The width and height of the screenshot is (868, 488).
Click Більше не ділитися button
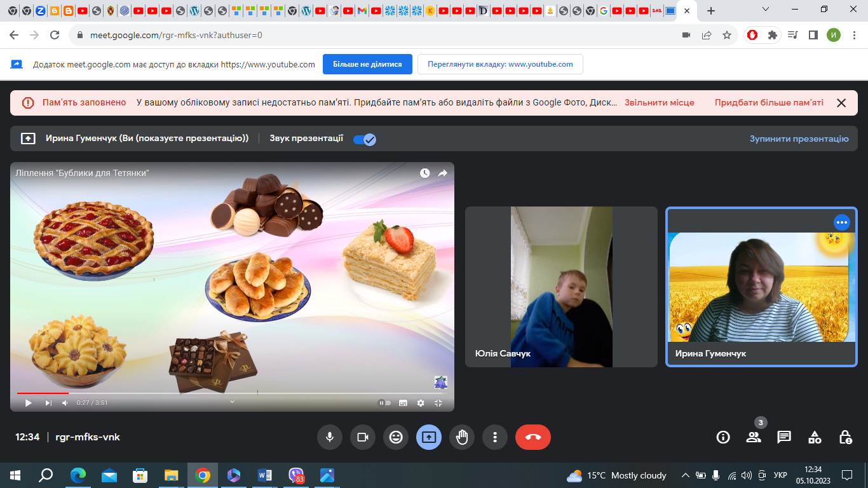click(367, 64)
